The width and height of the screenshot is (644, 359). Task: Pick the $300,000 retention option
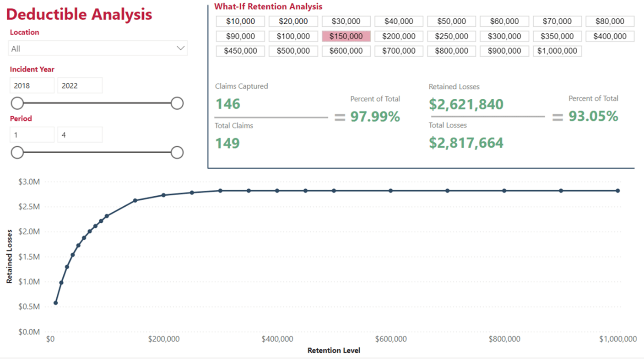(x=504, y=36)
